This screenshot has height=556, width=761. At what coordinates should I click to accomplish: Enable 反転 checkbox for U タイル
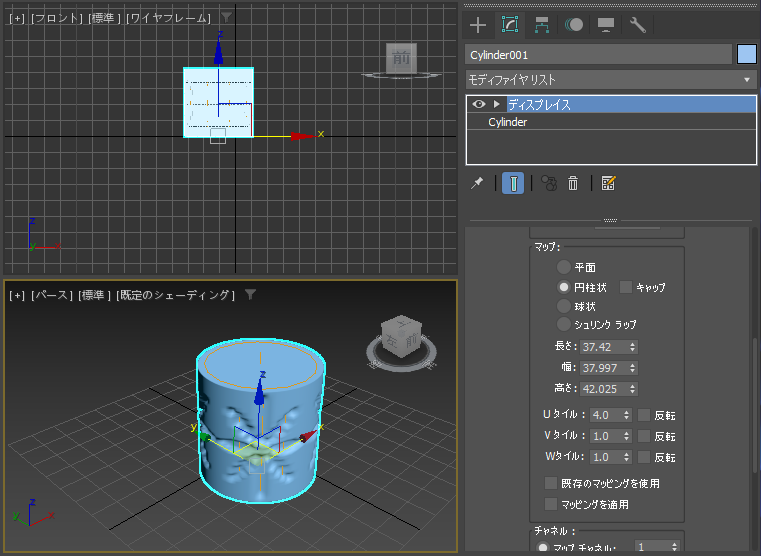tap(644, 415)
